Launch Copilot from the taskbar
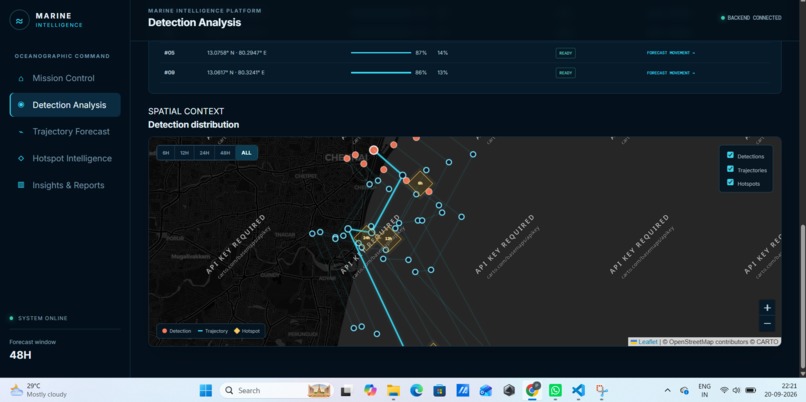806x402 pixels. [x=370, y=390]
